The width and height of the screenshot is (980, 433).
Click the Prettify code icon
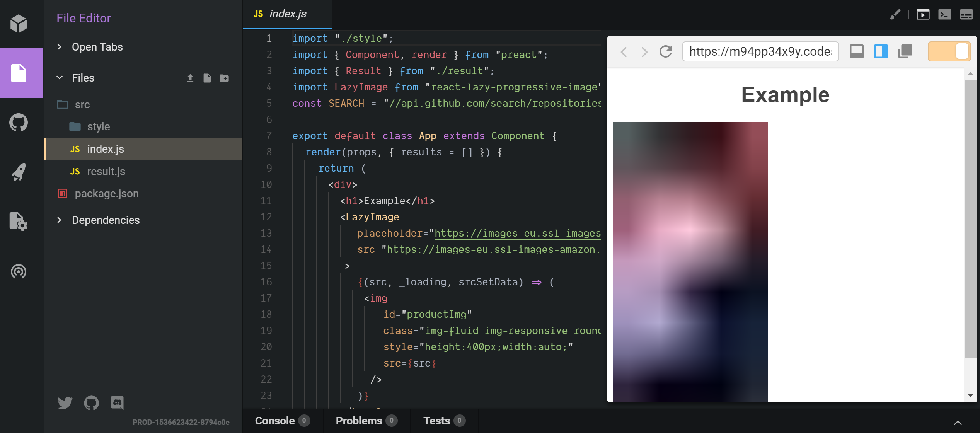(x=895, y=14)
